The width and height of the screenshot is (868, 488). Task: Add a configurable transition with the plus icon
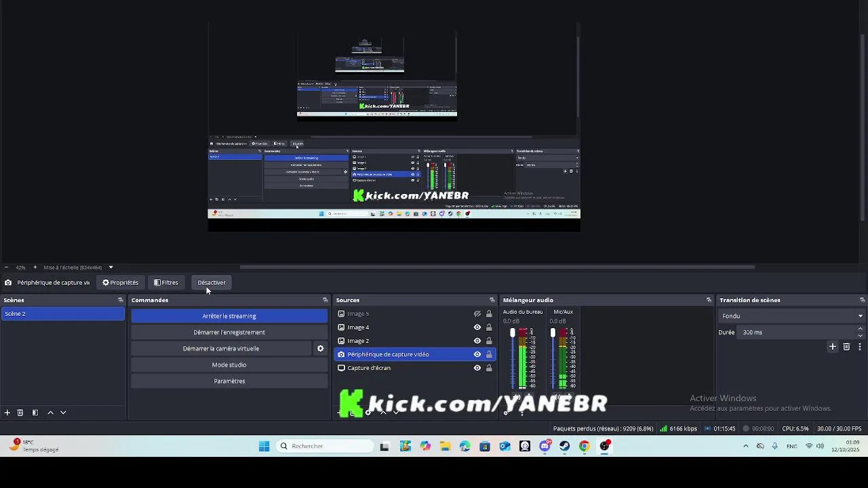(833, 346)
